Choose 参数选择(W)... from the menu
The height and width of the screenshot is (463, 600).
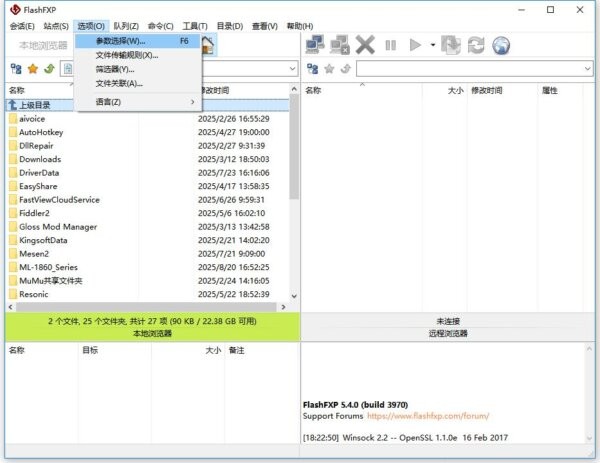click(x=138, y=41)
